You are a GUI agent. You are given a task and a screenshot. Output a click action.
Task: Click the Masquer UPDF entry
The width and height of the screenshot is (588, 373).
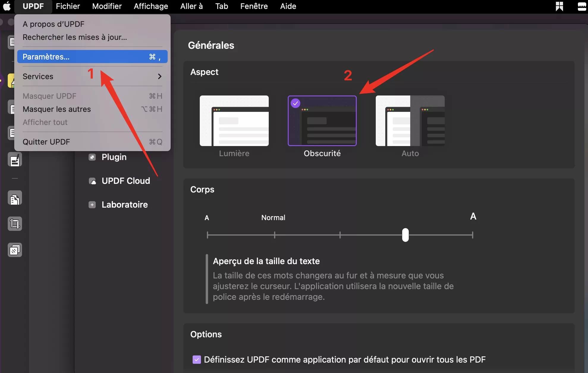pyautogui.click(x=92, y=96)
